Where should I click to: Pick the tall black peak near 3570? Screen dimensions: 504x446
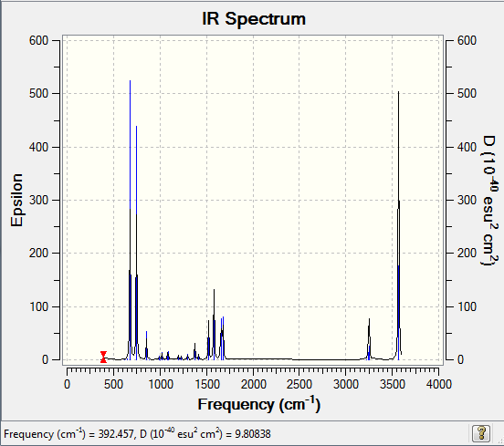coord(399,224)
